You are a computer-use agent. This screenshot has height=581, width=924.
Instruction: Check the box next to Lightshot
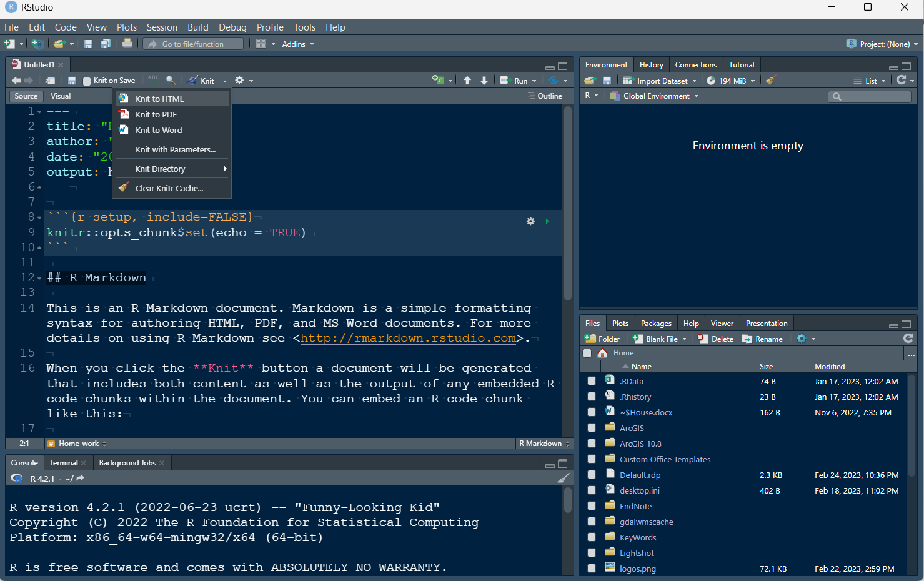coord(592,553)
